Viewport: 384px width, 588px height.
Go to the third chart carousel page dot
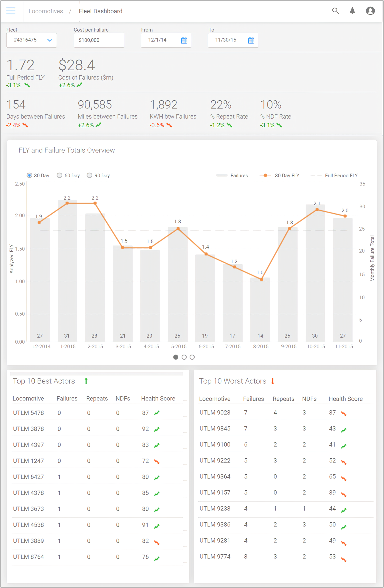[x=192, y=357]
